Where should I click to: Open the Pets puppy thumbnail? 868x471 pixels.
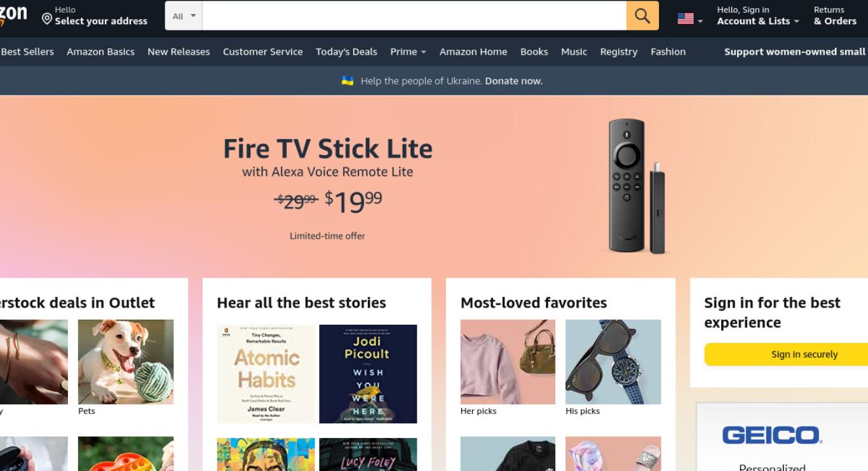point(126,362)
